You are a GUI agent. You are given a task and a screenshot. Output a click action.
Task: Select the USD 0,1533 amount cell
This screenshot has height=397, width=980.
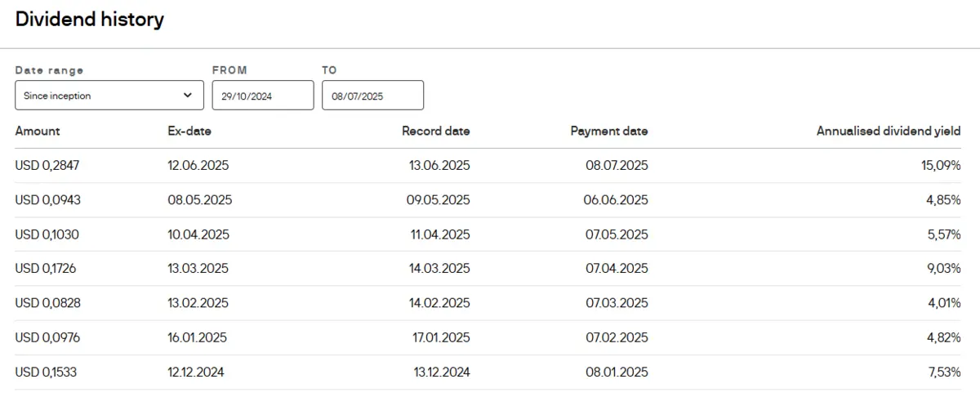[x=47, y=372]
